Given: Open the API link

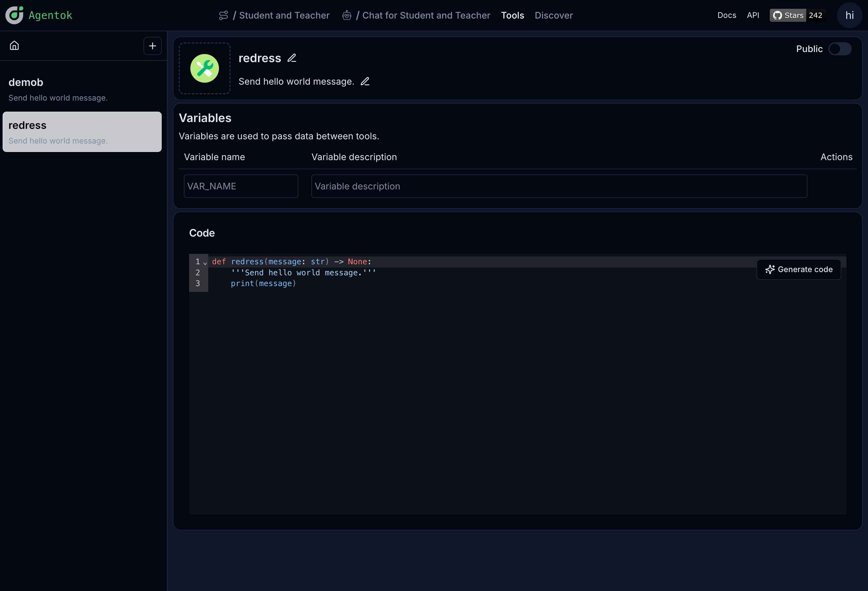Looking at the screenshot, I should (753, 15).
